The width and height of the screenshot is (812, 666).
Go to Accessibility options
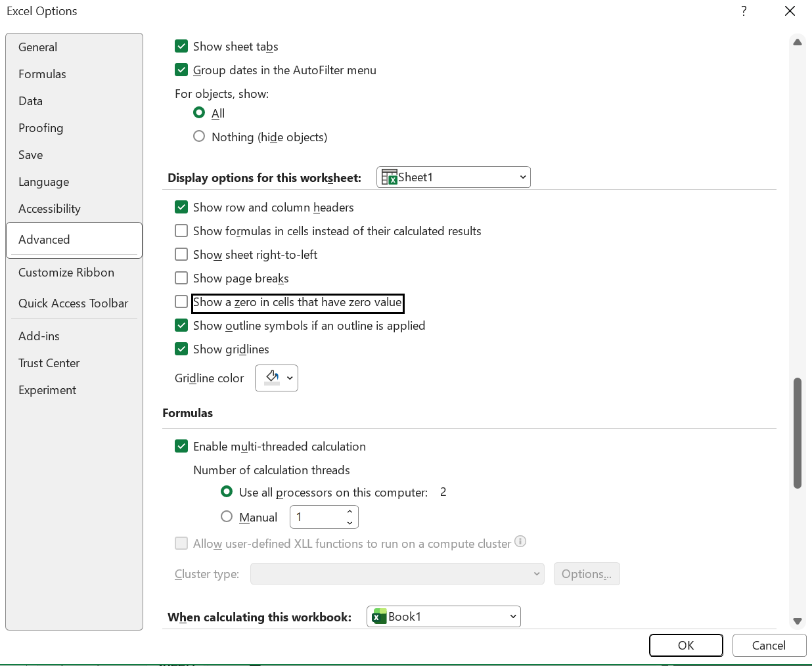(74, 209)
